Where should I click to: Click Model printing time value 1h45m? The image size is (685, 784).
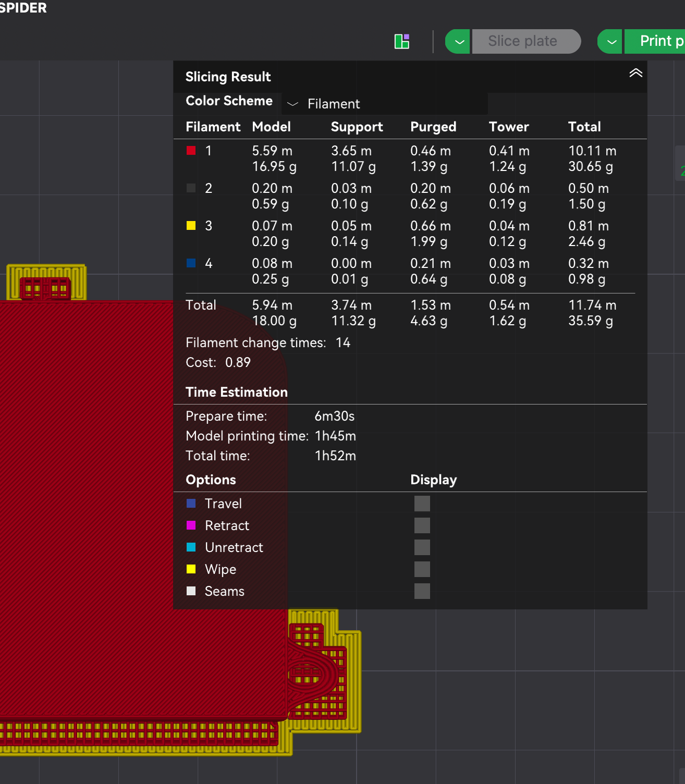[x=335, y=436]
